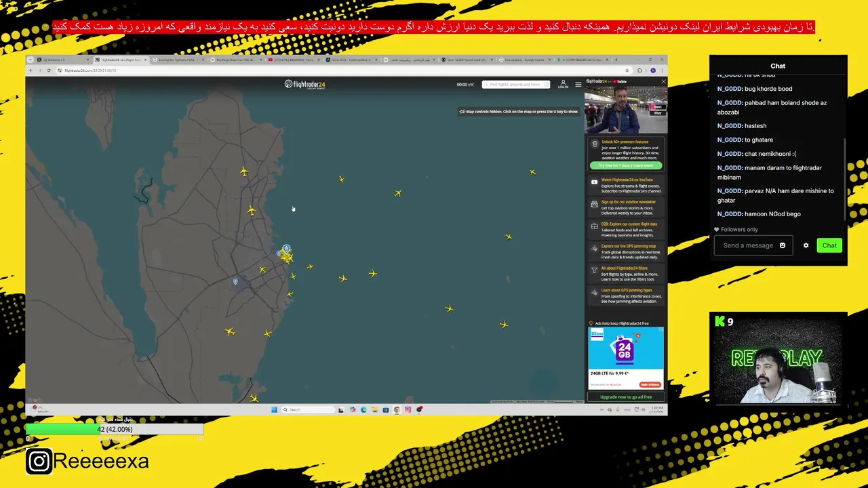The image size is (868, 488).
Task: Click the Windows taskbar Search box
Action: [309, 409]
